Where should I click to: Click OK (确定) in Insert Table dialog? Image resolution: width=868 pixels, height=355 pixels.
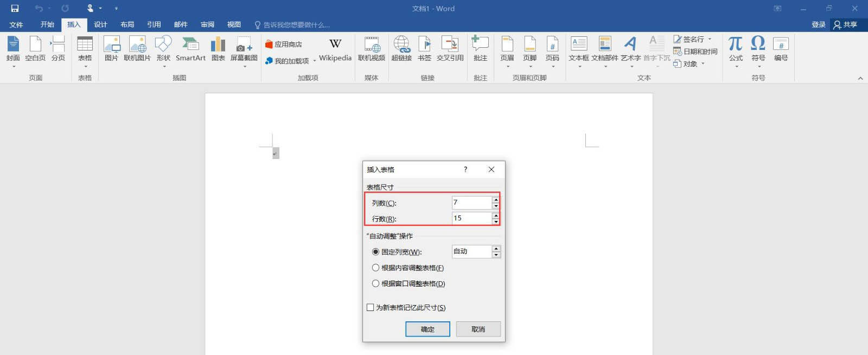pos(427,329)
